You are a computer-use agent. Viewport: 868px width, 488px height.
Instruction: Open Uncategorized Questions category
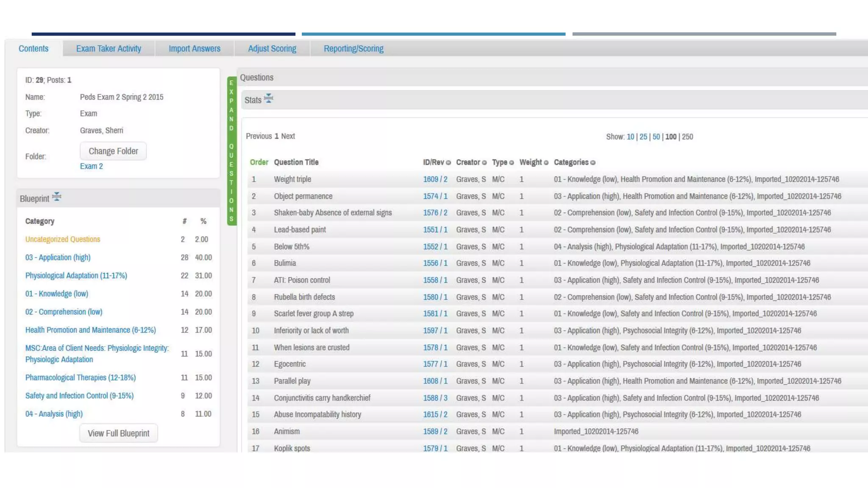62,239
